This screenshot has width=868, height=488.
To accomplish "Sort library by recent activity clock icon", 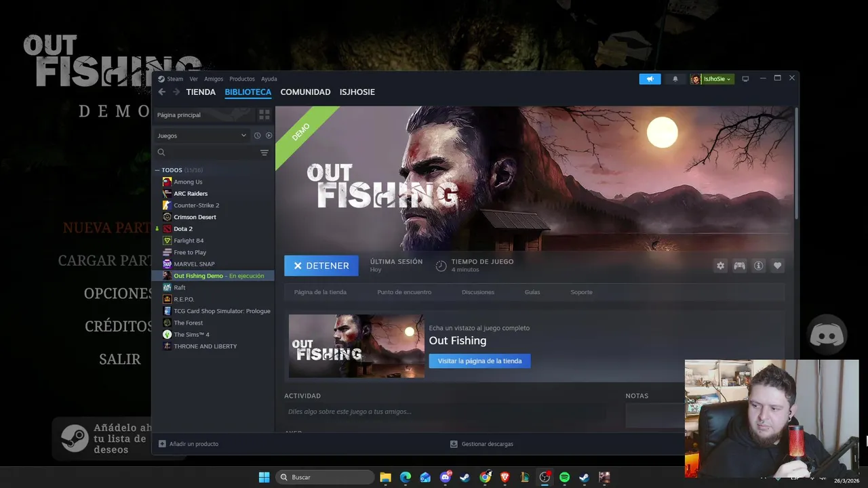I will coord(257,136).
